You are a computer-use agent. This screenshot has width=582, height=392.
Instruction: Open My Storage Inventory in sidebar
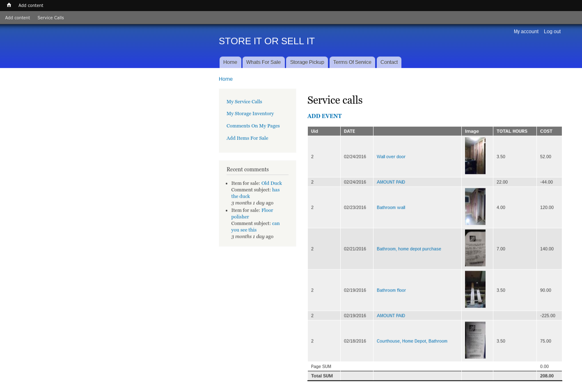[x=250, y=114]
